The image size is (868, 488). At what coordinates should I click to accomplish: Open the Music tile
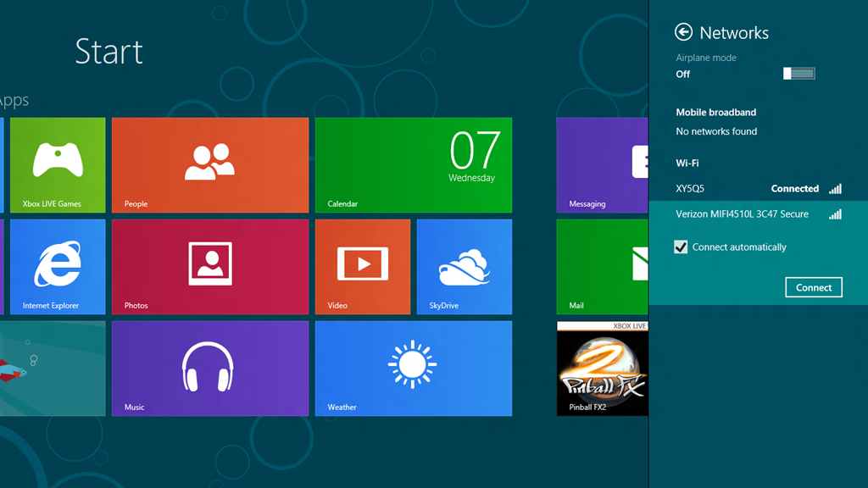click(x=210, y=369)
